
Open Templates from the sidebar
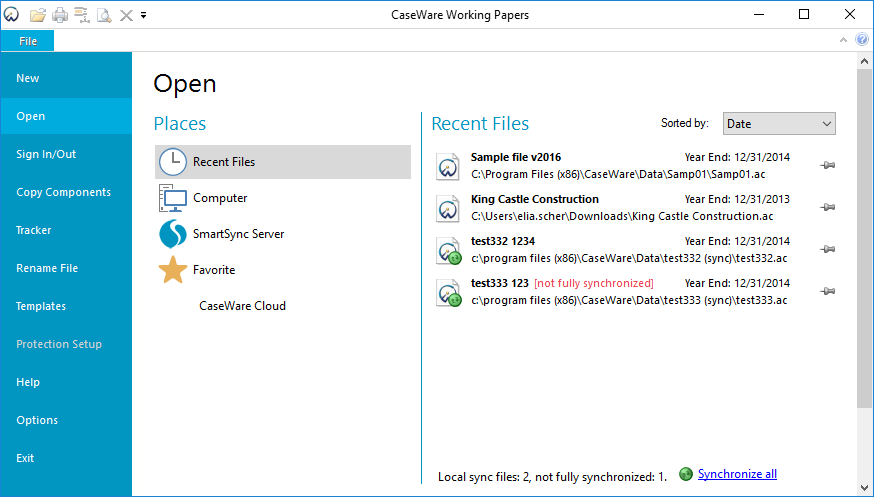[66, 306]
